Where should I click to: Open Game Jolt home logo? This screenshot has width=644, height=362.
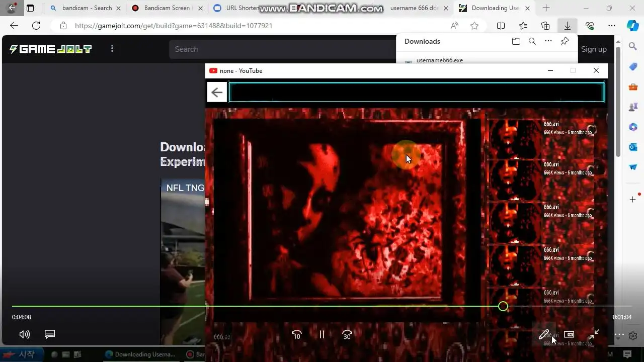tap(50, 49)
